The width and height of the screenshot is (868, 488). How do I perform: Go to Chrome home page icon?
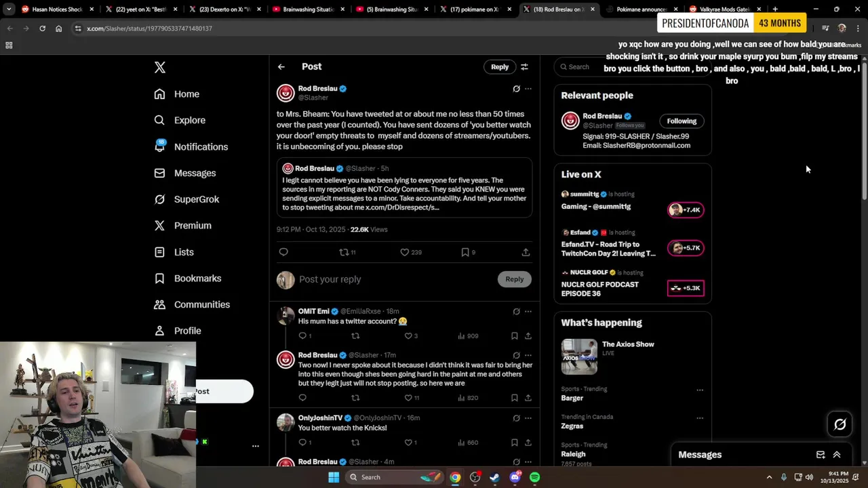[59, 28]
